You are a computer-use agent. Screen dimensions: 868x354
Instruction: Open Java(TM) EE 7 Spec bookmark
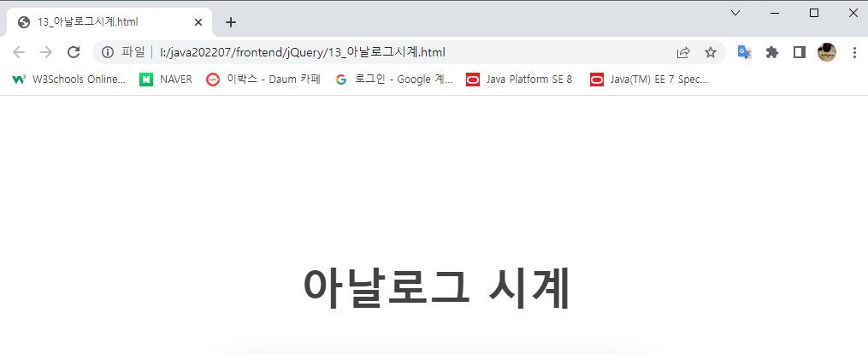pyautogui.click(x=649, y=80)
